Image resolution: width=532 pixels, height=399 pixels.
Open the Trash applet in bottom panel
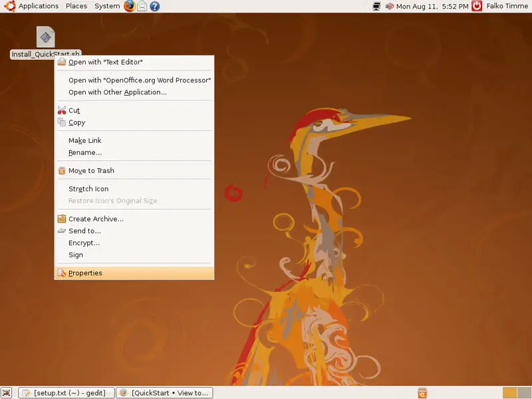click(422, 393)
